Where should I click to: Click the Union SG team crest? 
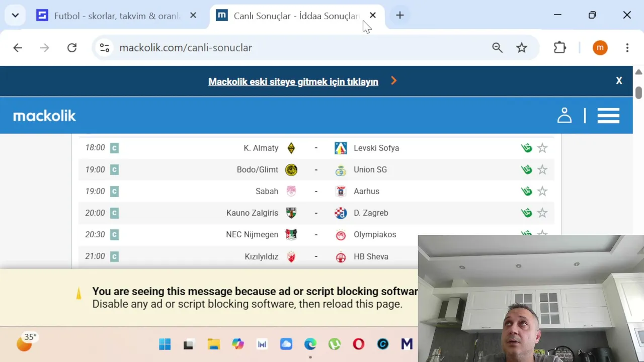click(x=341, y=170)
